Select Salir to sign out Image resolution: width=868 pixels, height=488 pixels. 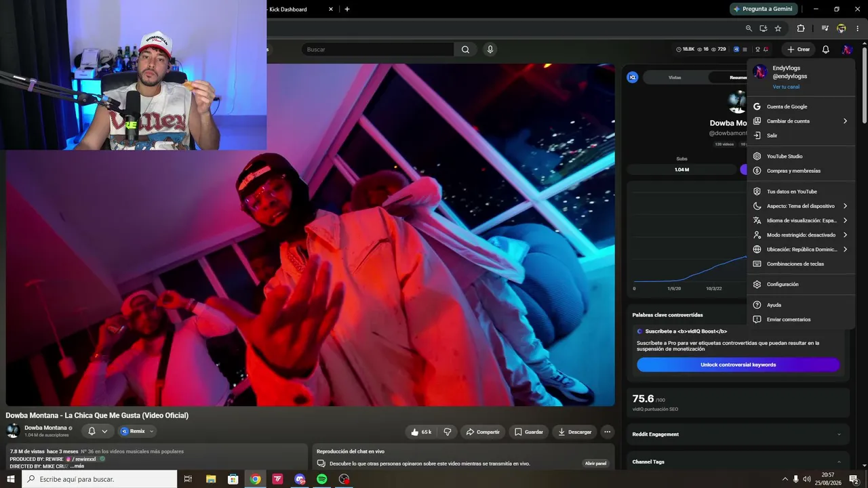pos(801,136)
